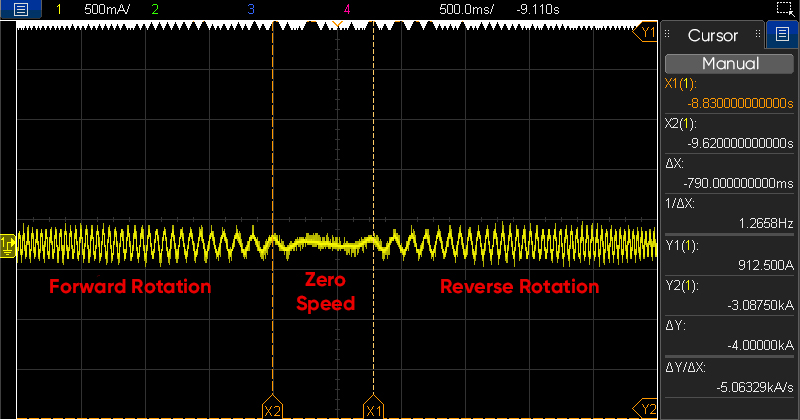
Task: Select the X1(1) cursor value field
Action: [730, 93]
